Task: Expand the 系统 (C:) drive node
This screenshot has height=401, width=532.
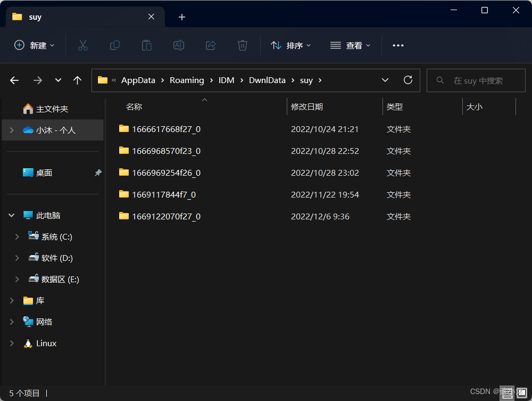Action: (17, 236)
